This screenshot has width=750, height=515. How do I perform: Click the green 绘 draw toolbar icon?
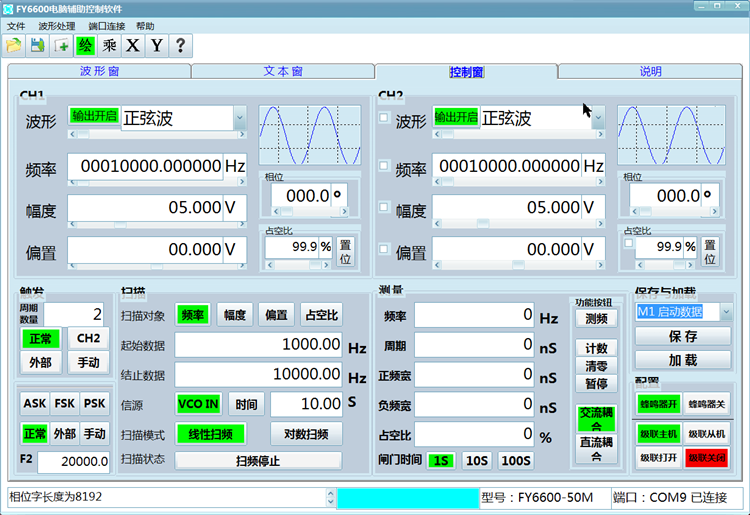tap(85, 45)
